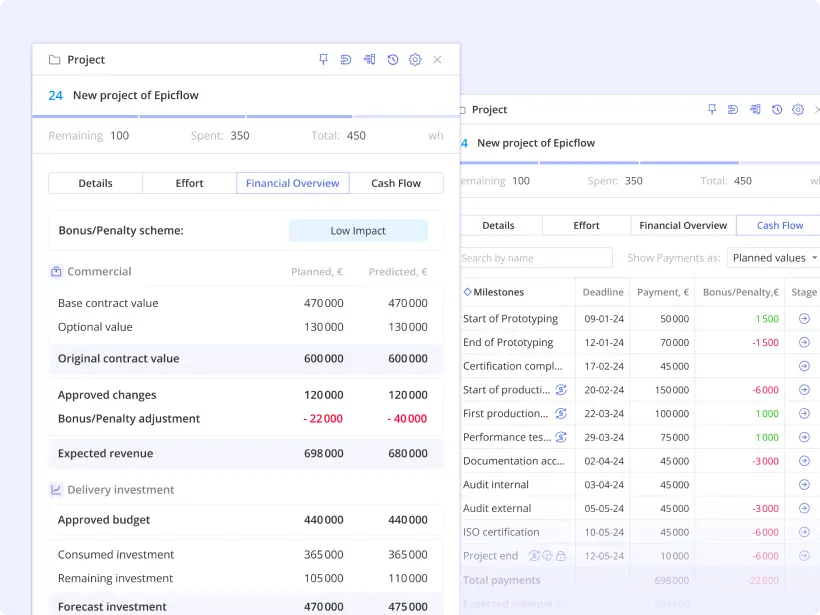Pin the right Cash Flow Project window
The height and width of the screenshot is (615, 820).
coord(712,109)
